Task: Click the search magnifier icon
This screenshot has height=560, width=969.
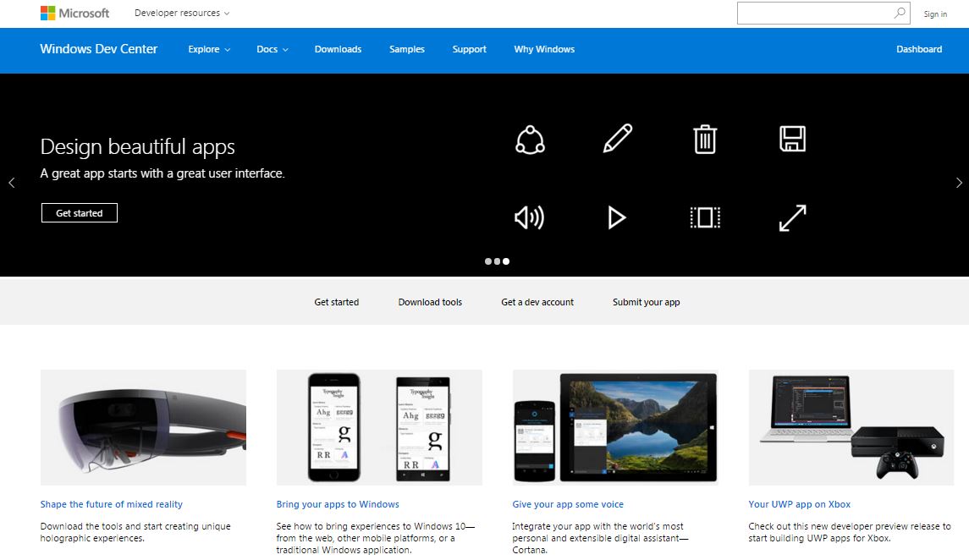Action: 900,13
